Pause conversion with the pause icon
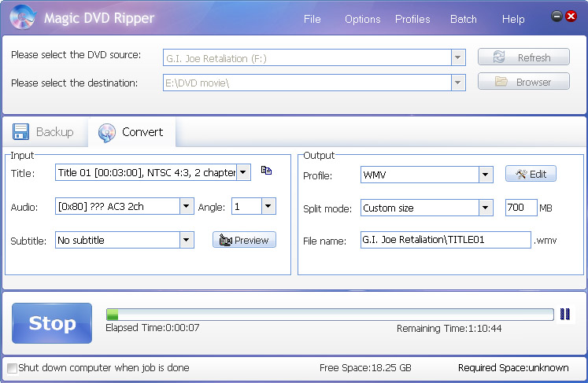588x383 pixels. (564, 314)
